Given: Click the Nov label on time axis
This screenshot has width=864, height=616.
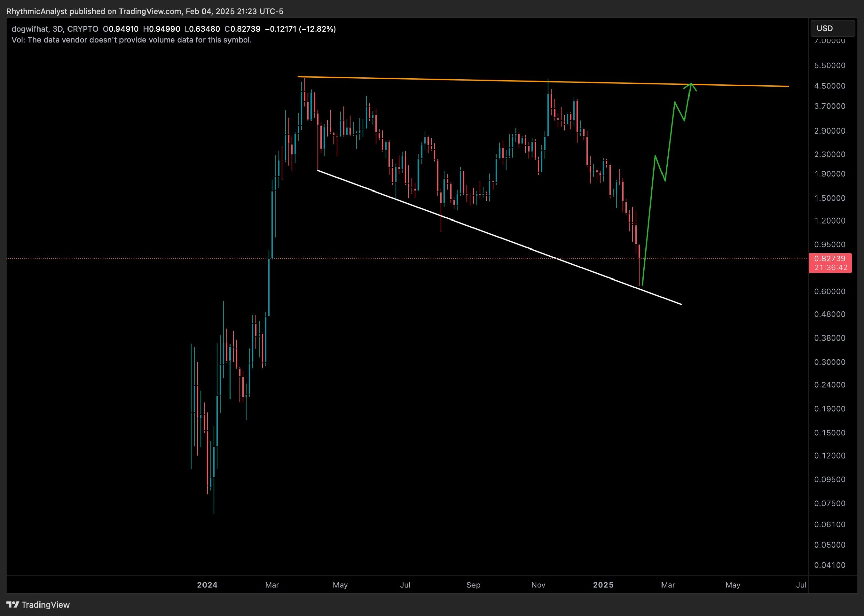Looking at the screenshot, I should pyautogui.click(x=538, y=585).
